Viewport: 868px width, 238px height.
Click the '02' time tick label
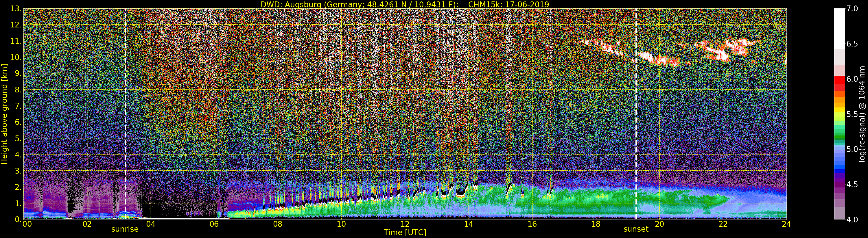[87, 224]
